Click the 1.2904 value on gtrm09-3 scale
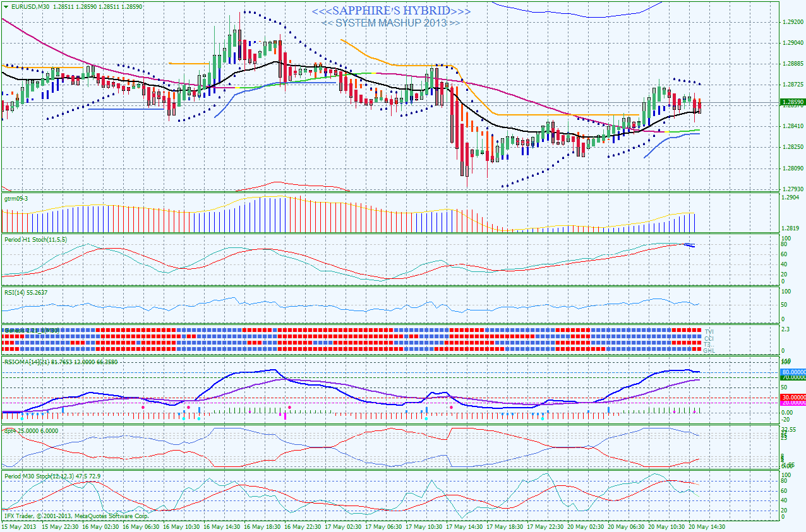Image resolution: width=806 pixels, height=532 pixels. 790,198
